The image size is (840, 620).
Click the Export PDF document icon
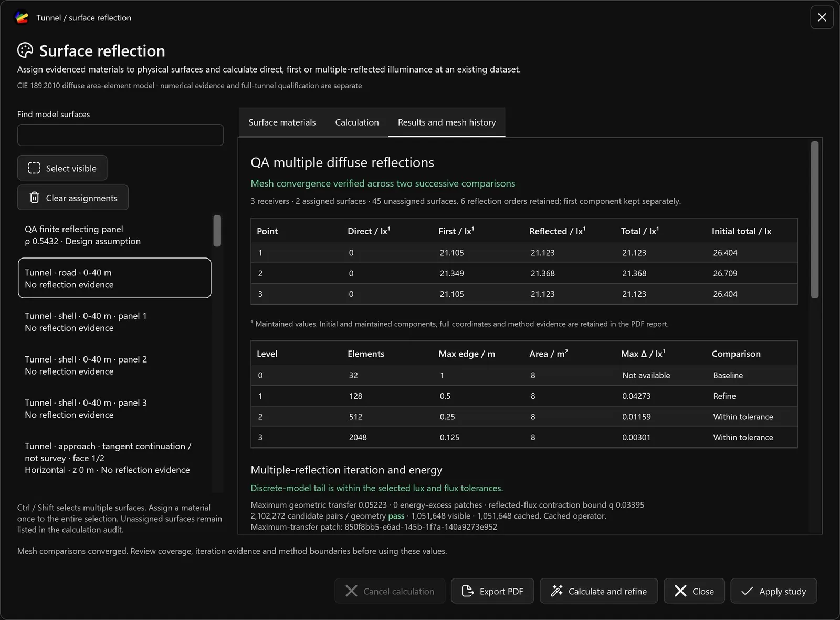coord(467,591)
